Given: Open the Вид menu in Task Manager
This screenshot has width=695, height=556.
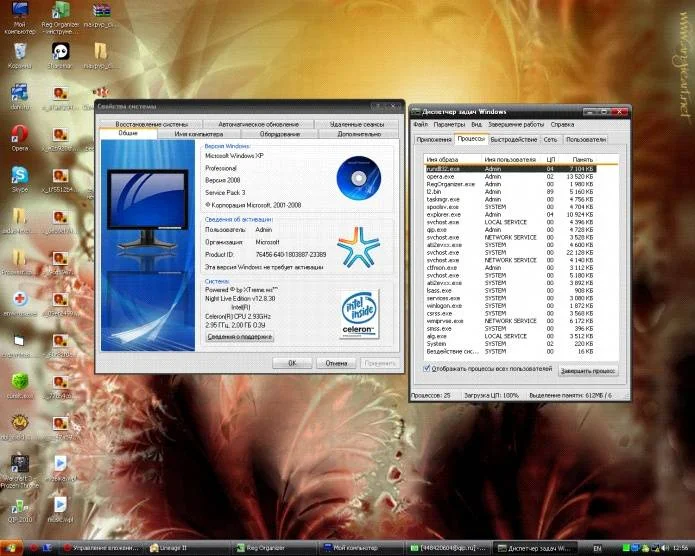Looking at the screenshot, I should pos(478,125).
